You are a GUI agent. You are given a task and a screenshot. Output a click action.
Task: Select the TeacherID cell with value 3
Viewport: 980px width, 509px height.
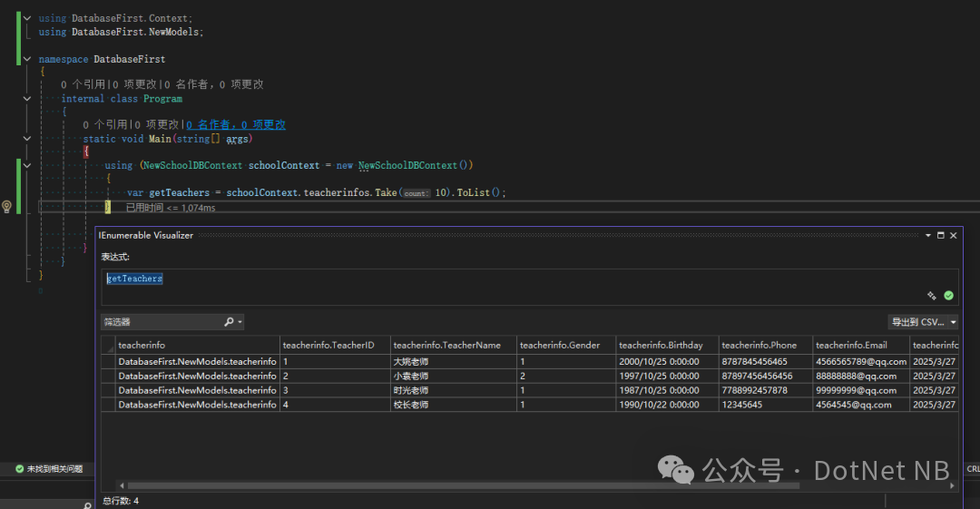[x=335, y=390]
